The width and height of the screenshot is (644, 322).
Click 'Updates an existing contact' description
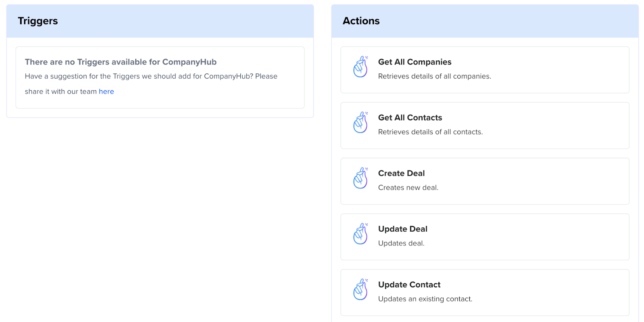425,299
